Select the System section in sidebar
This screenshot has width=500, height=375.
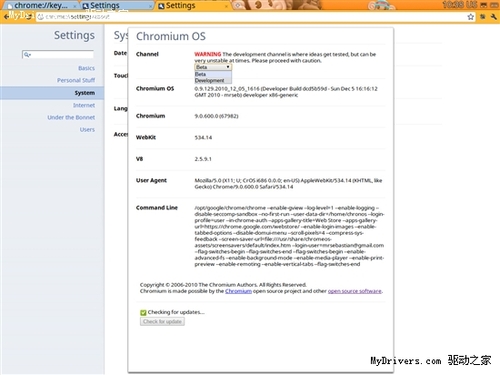(x=52, y=93)
